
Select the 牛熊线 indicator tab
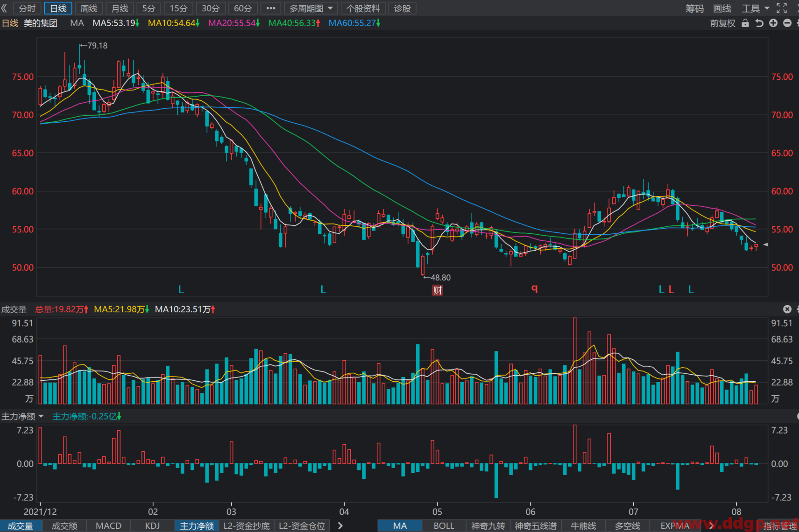click(583, 526)
